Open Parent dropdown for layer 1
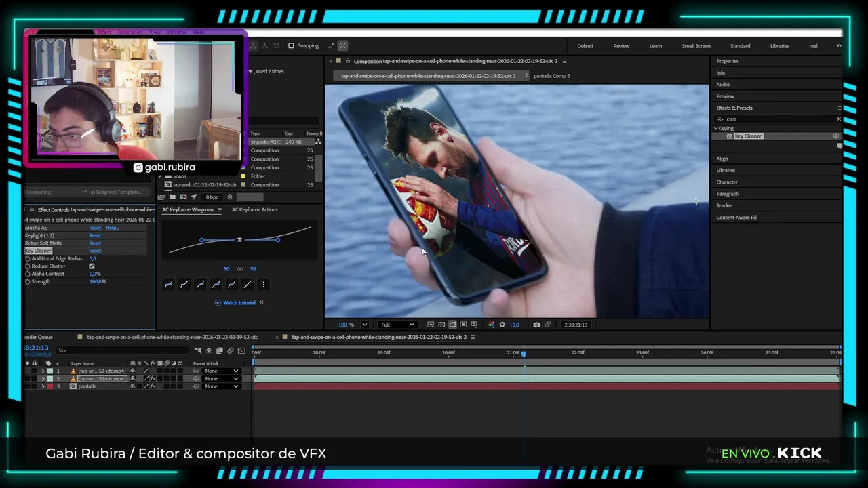This screenshot has width=868, height=488. click(x=222, y=371)
